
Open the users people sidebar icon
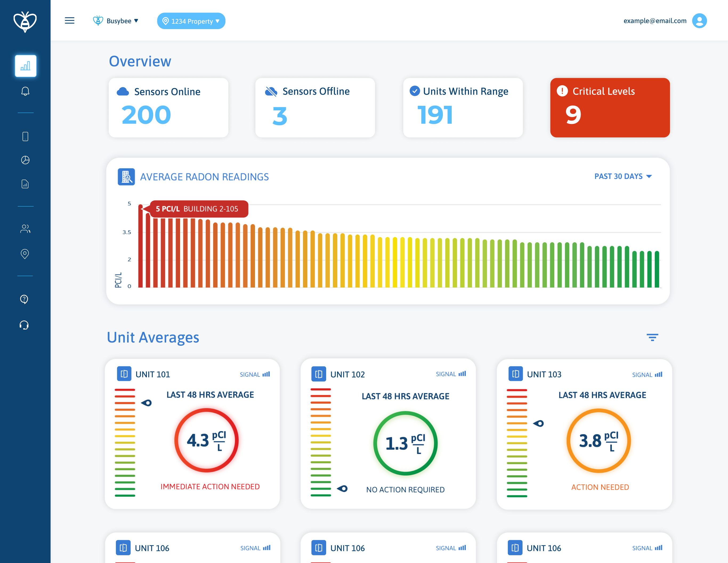(x=25, y=228)
